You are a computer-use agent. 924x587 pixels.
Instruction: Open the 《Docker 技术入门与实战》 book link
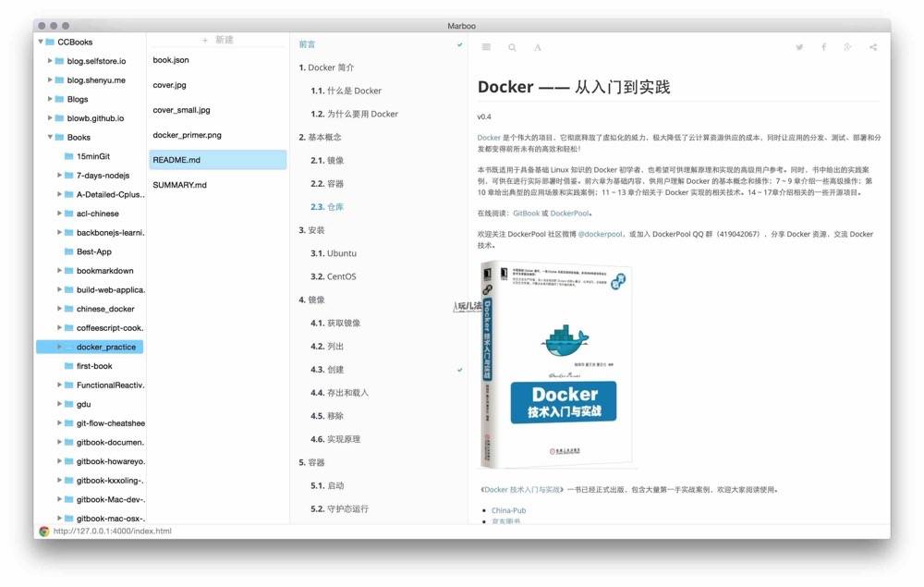(x=522, y=490)
